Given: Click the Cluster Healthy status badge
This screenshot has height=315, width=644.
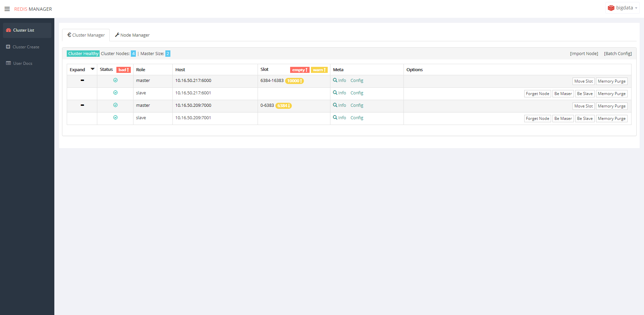Looking at the screenshot, I should click(83, 54).
